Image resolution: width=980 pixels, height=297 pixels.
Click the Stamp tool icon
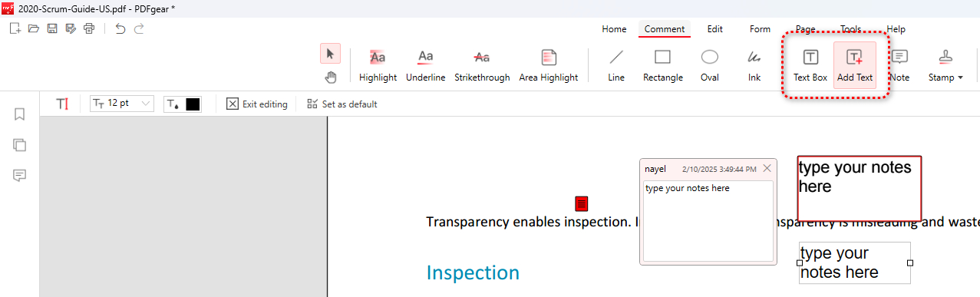click(945, 58)
